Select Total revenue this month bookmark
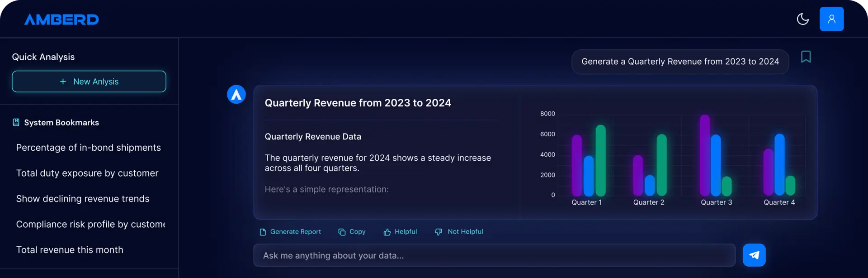868x278 pixels. pos(70,250)
